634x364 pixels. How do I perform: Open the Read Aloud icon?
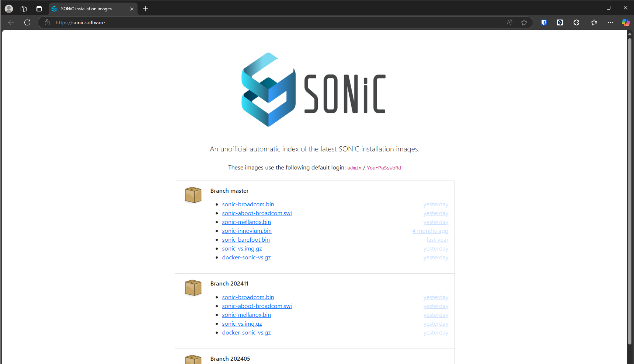pyautogui.click(x=509, y=22)
